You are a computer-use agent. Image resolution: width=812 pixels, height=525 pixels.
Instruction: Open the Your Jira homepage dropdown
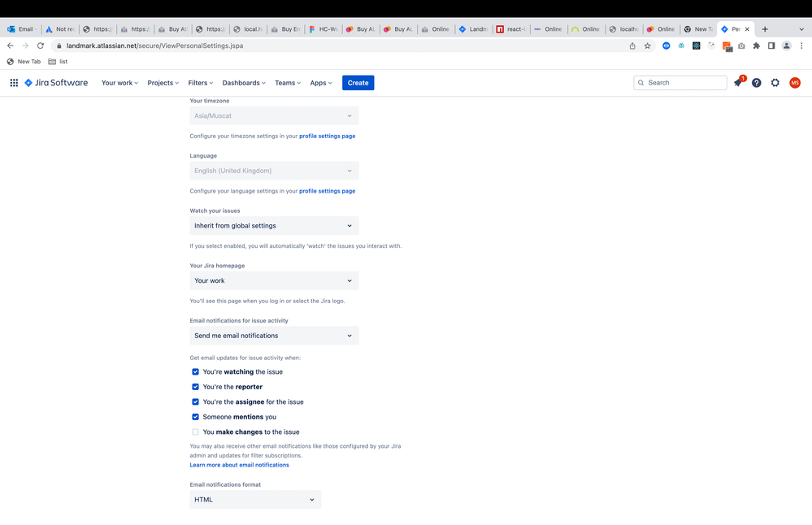point(273,280)
